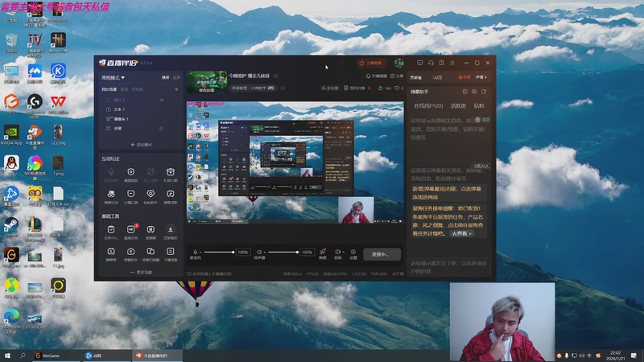
Task: Expand 更多功能 at panel bottom
Action: point(141,273)
